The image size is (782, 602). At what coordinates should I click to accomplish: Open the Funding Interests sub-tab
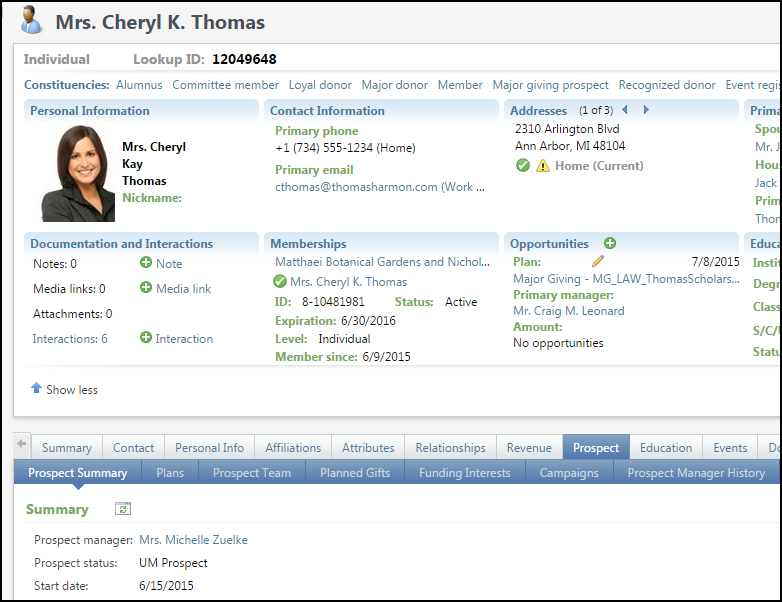point(465,472)
